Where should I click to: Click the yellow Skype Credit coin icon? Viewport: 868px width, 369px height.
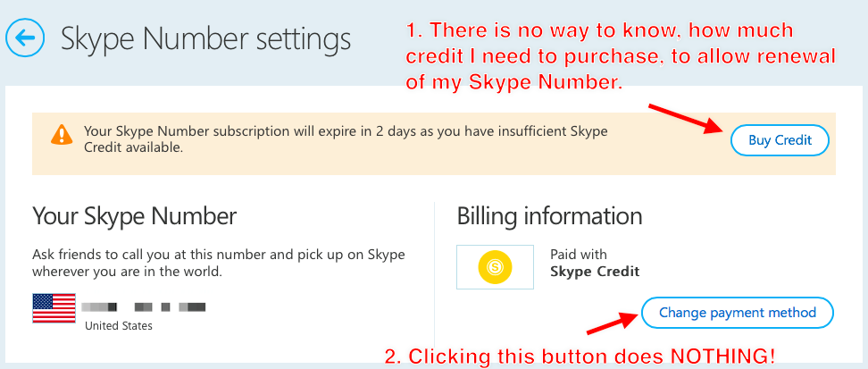tap(495, 268)
